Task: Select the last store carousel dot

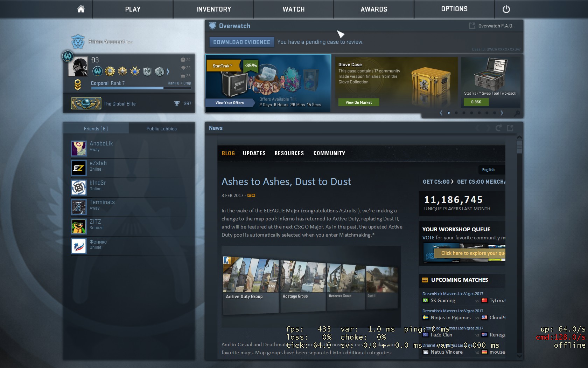Action: [495, 113]
